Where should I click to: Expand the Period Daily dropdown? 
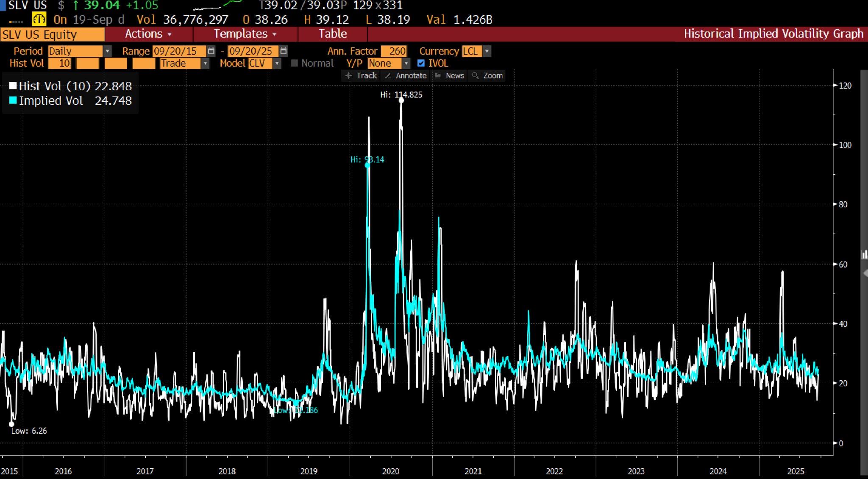click(108, 51)
